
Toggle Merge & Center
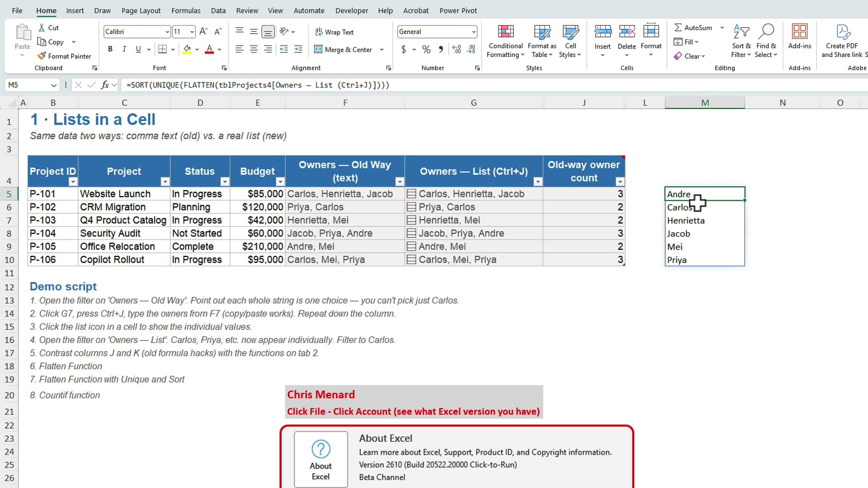pyautogui.click(x=343, y=50)
